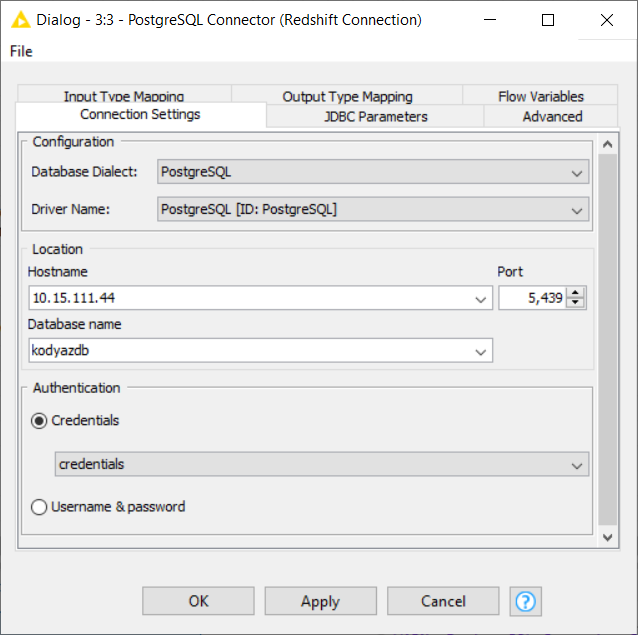Maximize the dialog window
The width and height of the screenshot is (638, 635).
(548, 20)
